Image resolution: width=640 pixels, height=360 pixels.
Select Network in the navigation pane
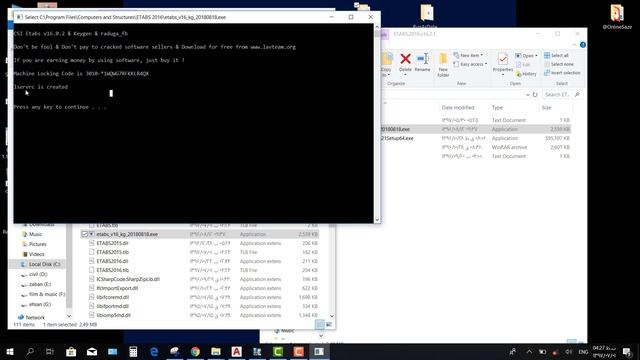point(31,317)
